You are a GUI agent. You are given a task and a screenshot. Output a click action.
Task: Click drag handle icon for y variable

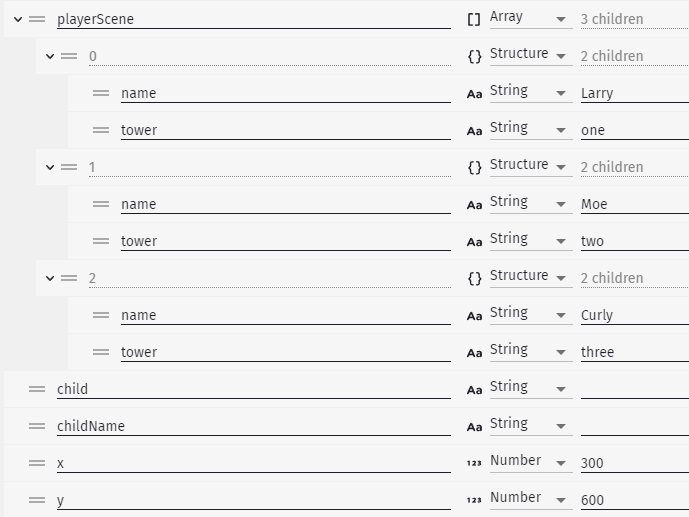(37, 500)
